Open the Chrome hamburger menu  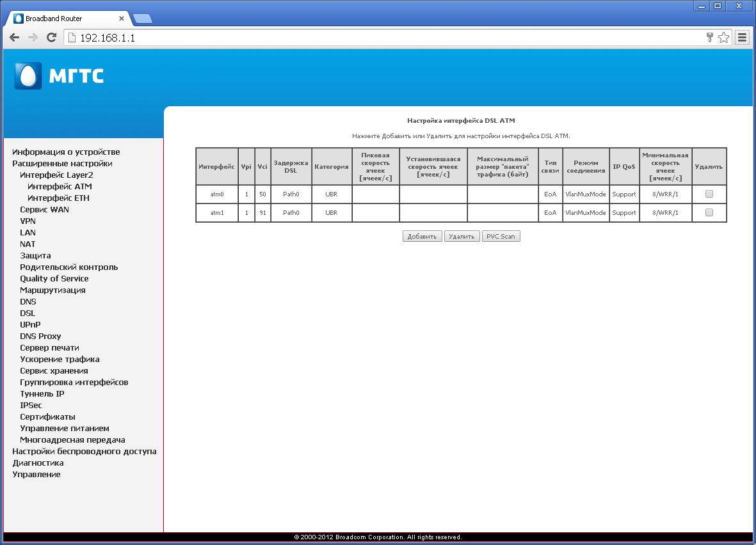click(742, 38)
